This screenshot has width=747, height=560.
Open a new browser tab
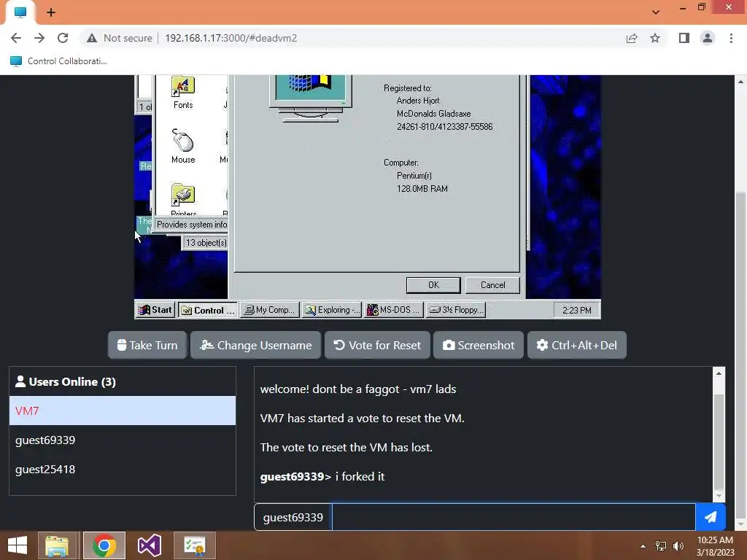51,12
